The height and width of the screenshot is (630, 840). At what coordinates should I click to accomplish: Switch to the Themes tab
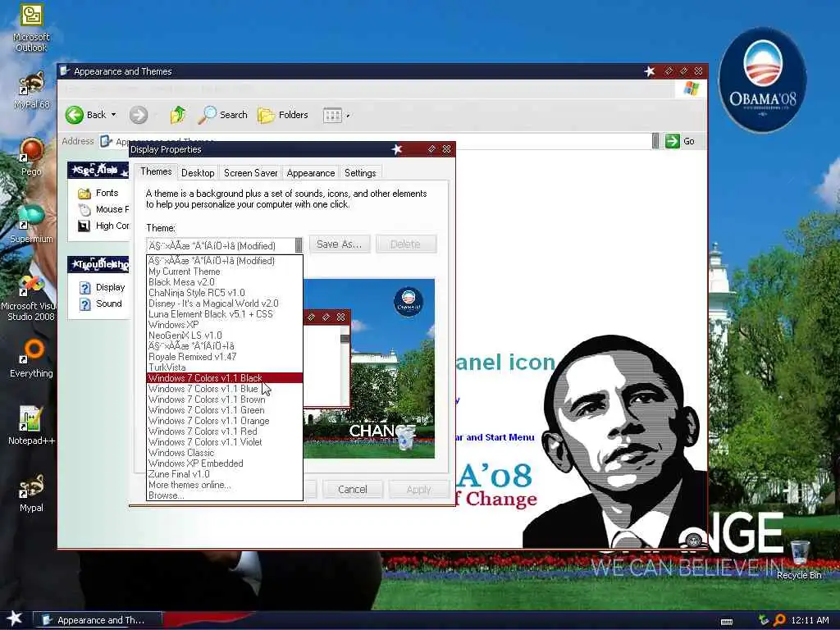pos(155,171)
